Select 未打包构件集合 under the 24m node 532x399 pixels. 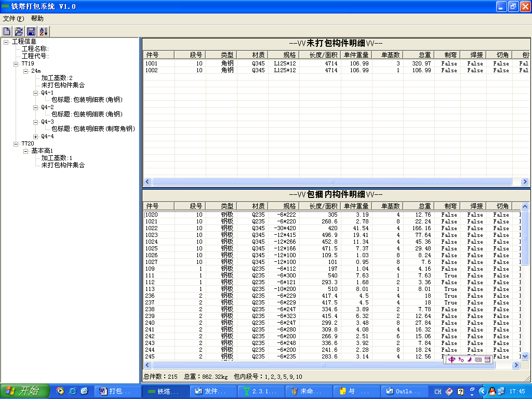[x=63, y=85]
